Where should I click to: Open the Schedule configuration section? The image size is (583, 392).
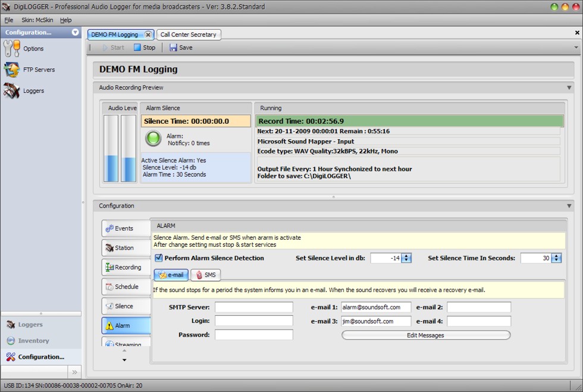click(126, 287)
